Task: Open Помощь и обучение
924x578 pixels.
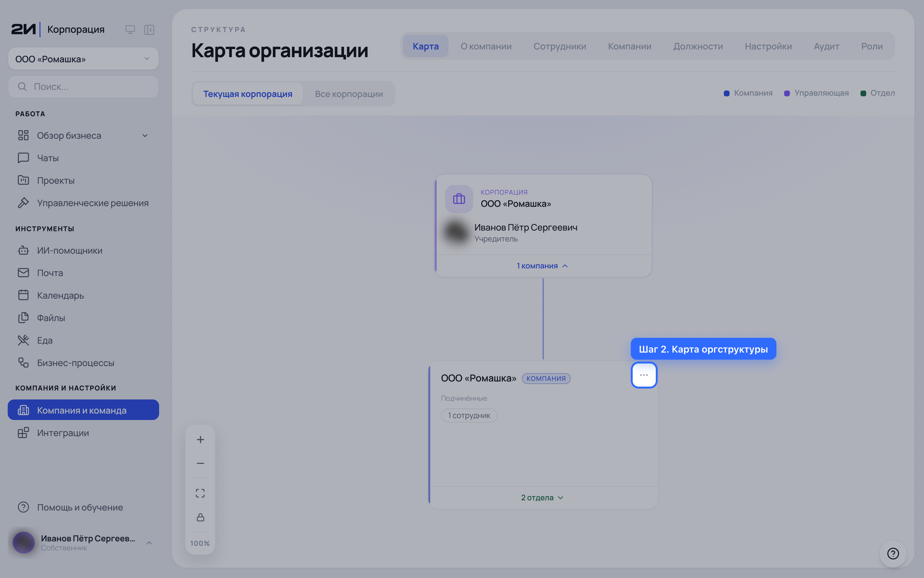Action: (x=83, y=507)
